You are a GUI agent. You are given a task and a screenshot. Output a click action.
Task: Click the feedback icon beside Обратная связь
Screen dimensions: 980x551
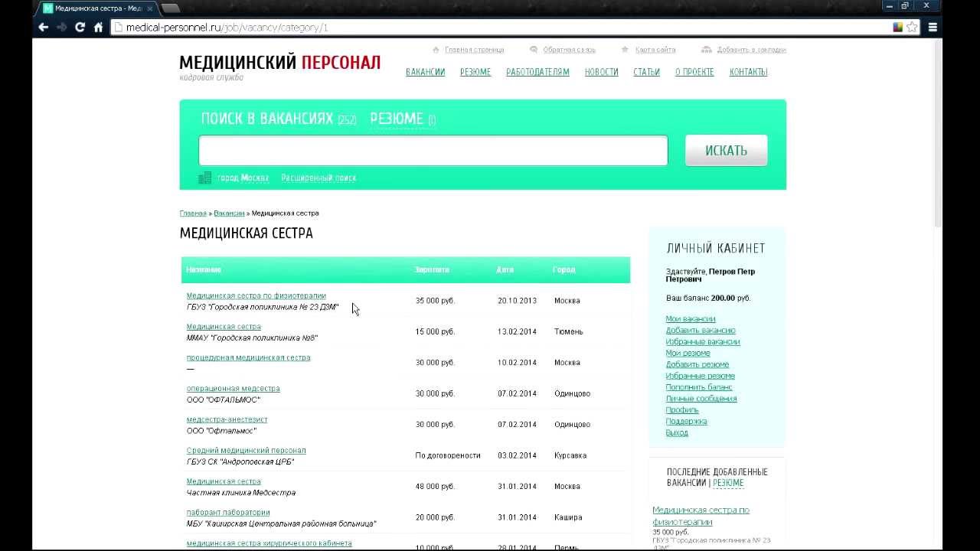534,49
